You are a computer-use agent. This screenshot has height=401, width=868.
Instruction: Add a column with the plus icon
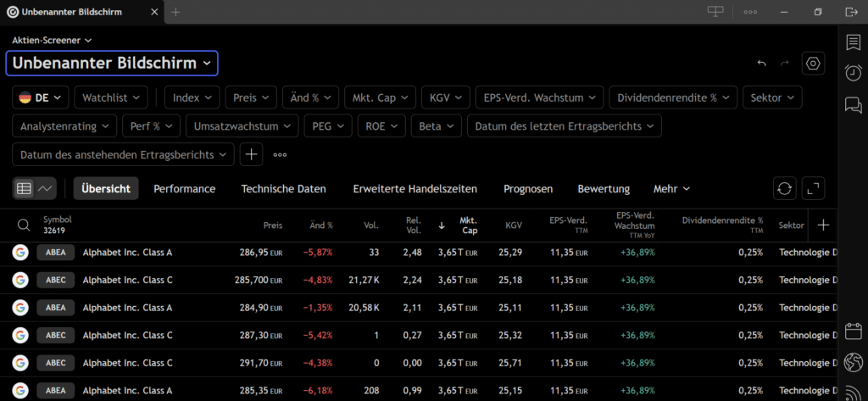coord(823,225)
